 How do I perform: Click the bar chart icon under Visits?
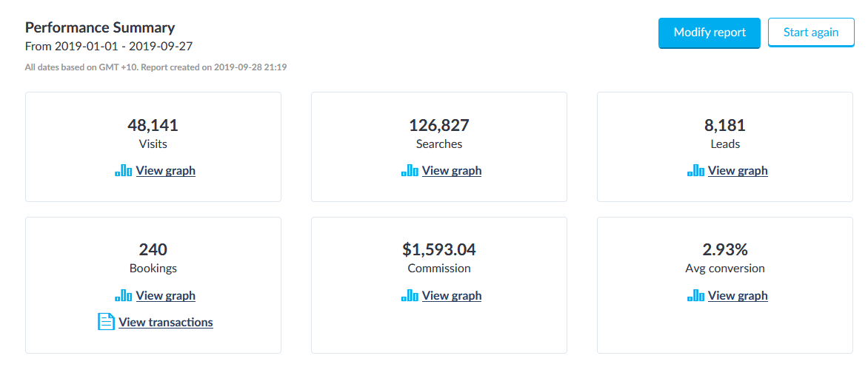coord(124,171)
